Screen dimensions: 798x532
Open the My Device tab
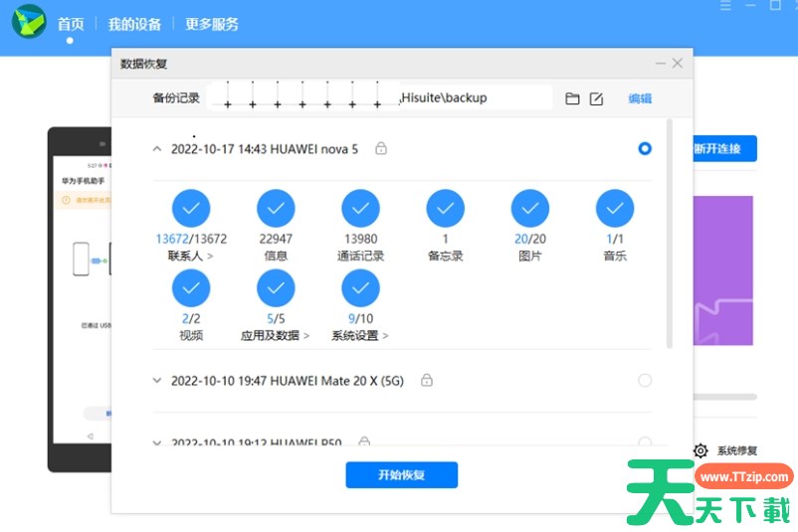pyautogui.click(x=133, y=24)
